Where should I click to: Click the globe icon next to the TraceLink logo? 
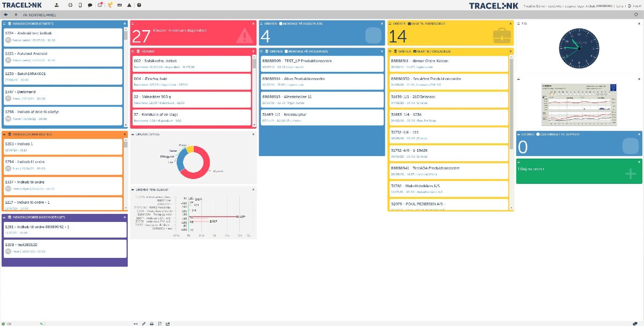[70, 5]
